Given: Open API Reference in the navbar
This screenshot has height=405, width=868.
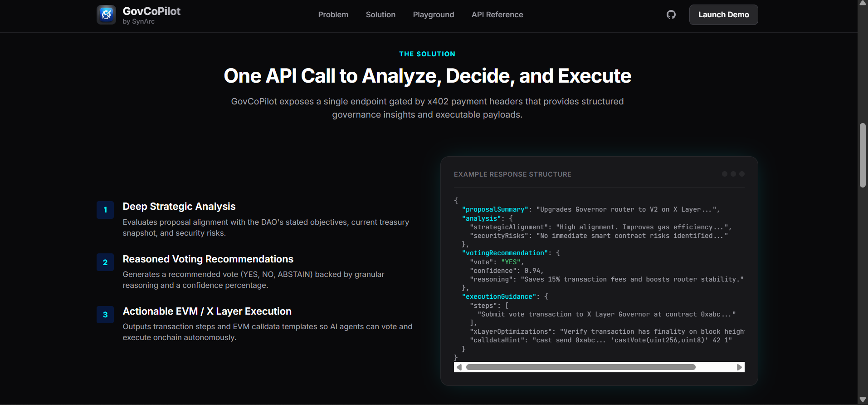Looking at the screenshot, I should coord(497,15).
